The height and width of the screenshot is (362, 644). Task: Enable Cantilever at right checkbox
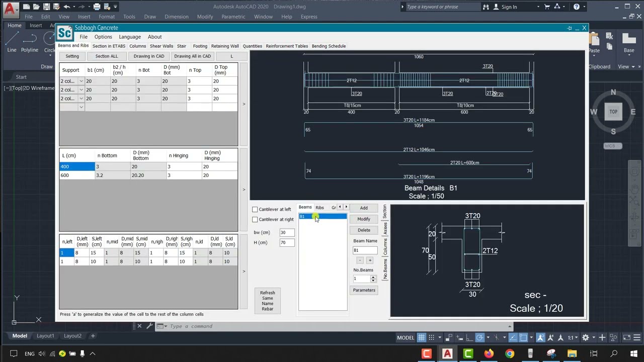pos(255,219)
